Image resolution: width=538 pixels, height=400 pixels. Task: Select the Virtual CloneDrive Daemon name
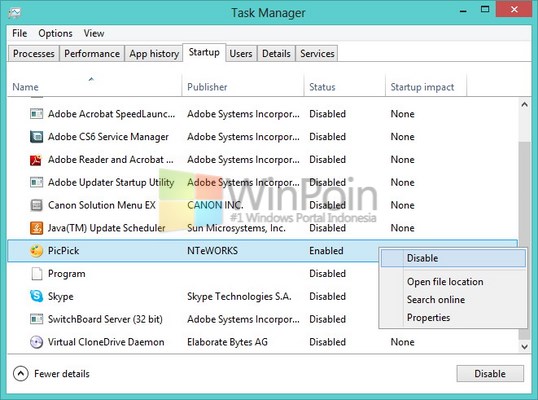tap(106, 342)
